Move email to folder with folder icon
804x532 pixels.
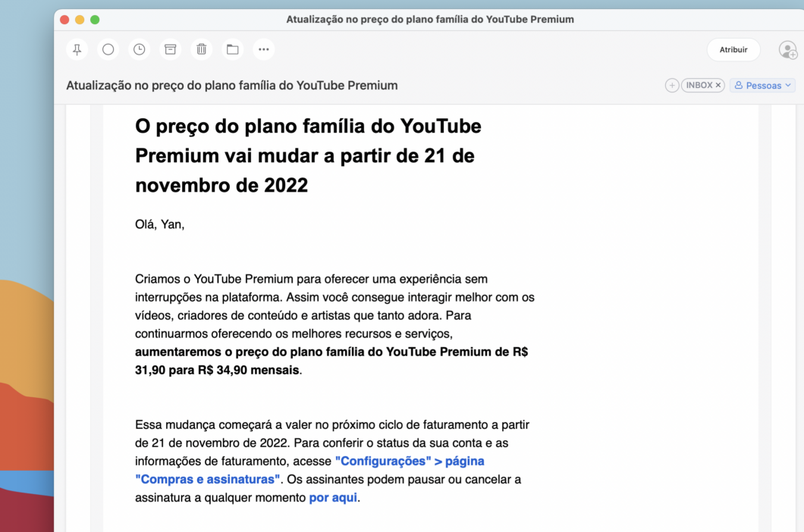(x=233, y=50)
